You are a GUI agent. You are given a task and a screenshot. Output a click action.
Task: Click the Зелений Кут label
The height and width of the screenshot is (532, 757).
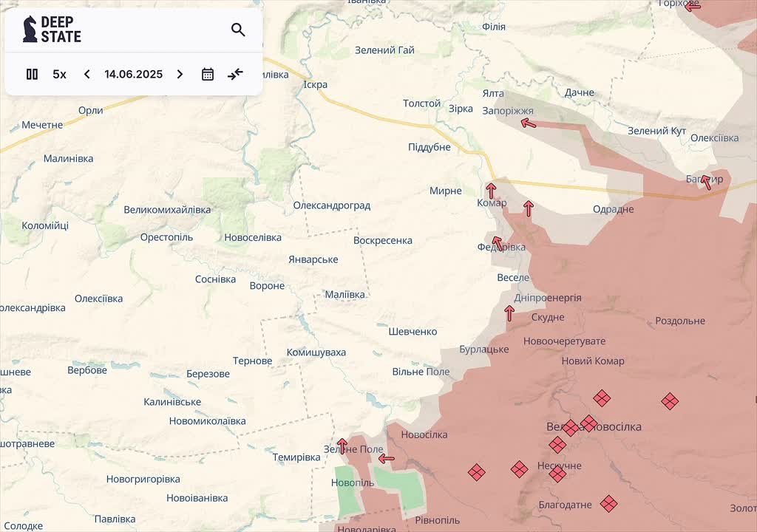[656, 131]
